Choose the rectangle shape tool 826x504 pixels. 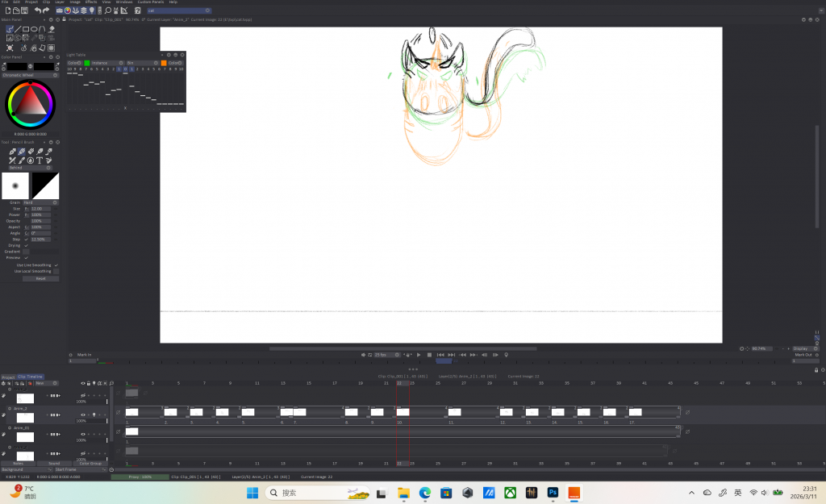point(26,29)
